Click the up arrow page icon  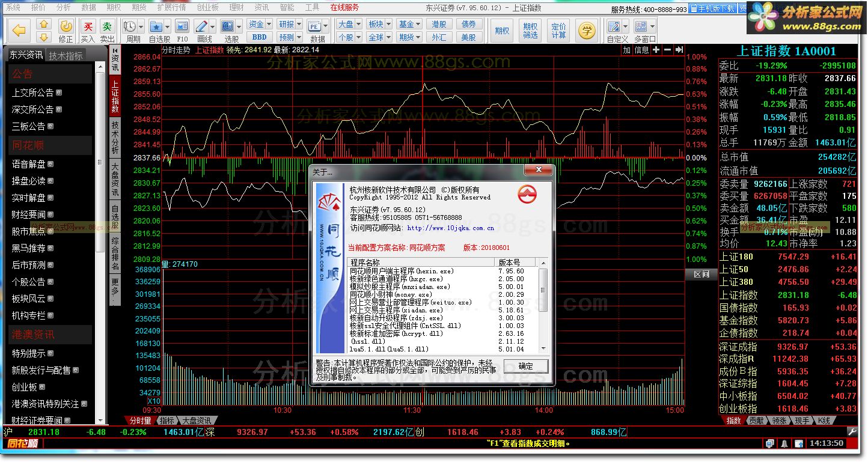tap(44, 24)
